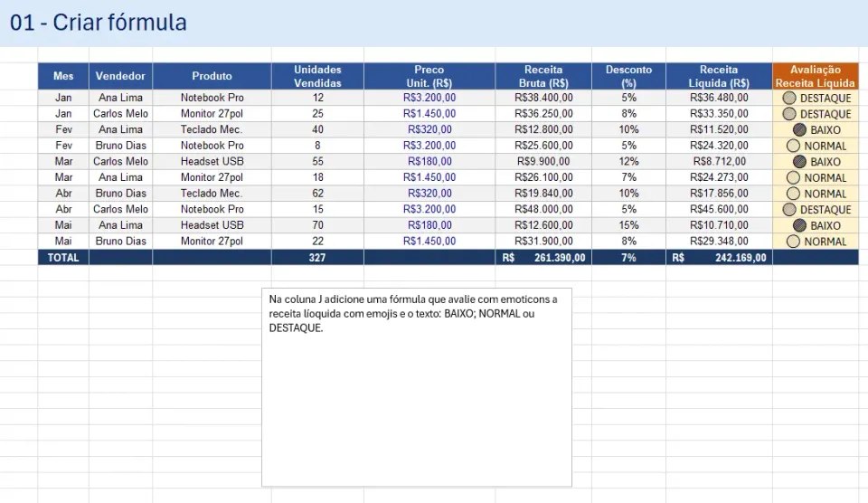The image size is (868, 503).
Task: Select the 'Desconto (%)' header cell
Action: click(x=628, y=76)
